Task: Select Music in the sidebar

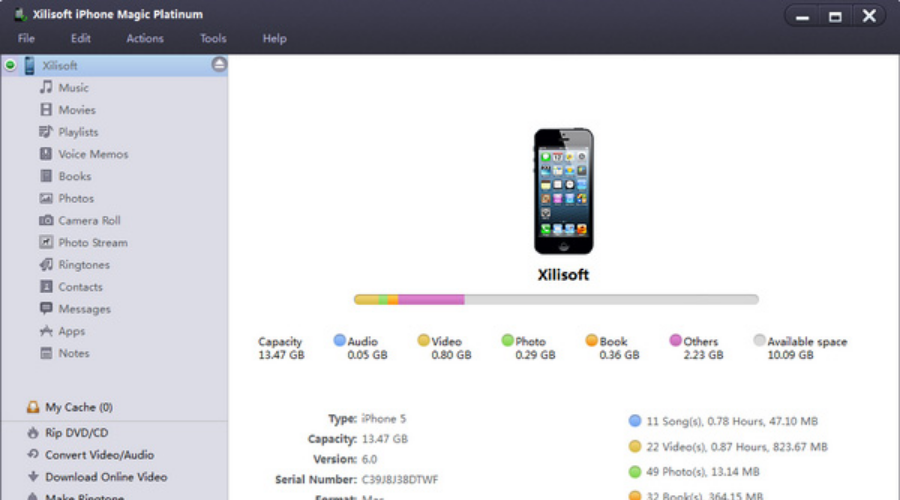Action: pos(73,88)
